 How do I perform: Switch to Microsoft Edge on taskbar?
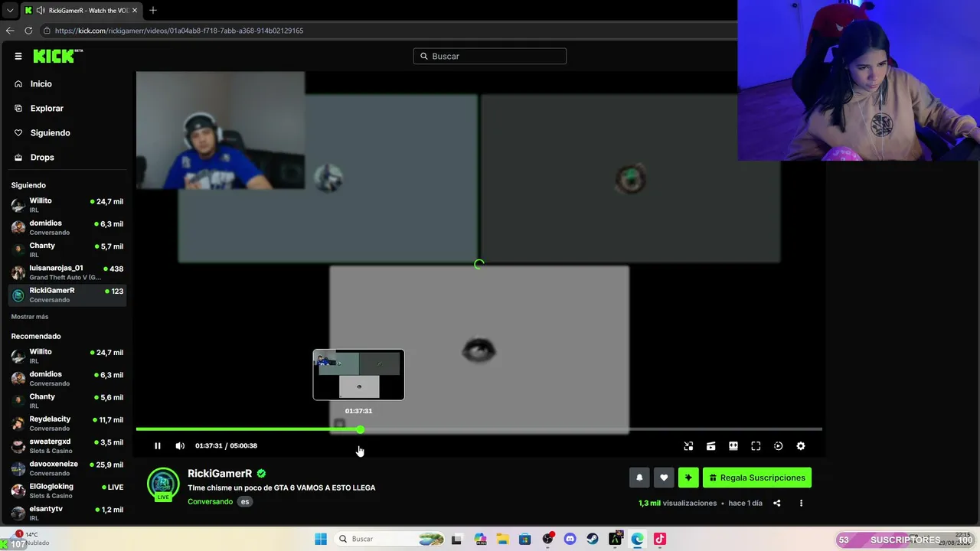click(637, 540)
